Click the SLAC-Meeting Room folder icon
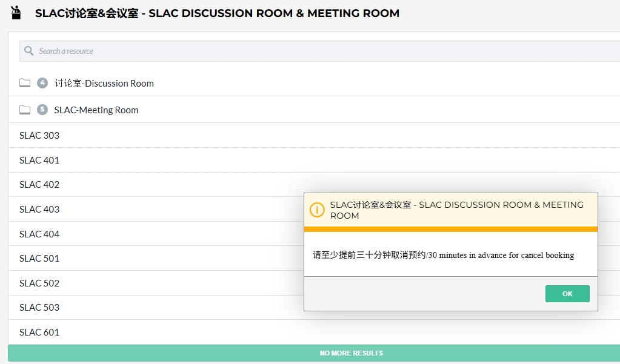This screenshot has height=364, width=620. (25, 110)
